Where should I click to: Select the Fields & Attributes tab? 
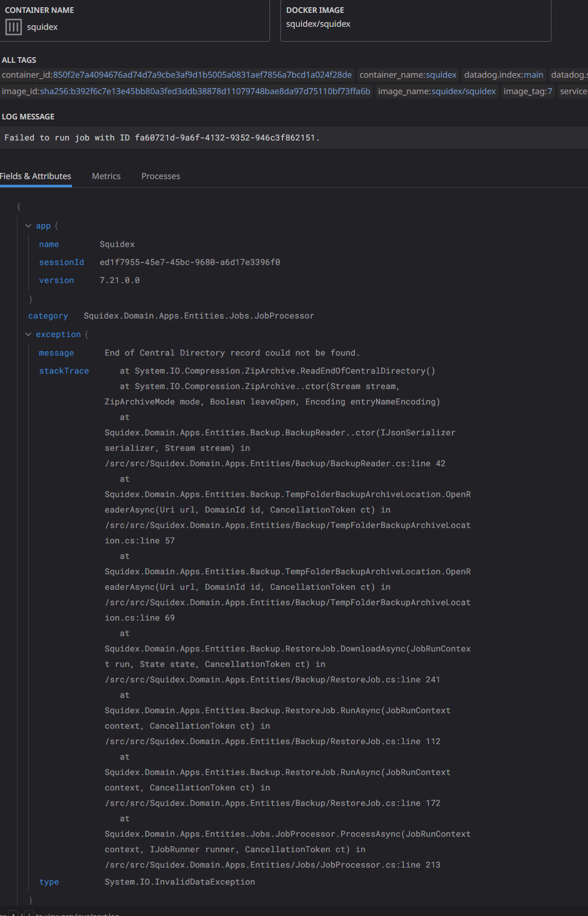[x=35, y=176]
